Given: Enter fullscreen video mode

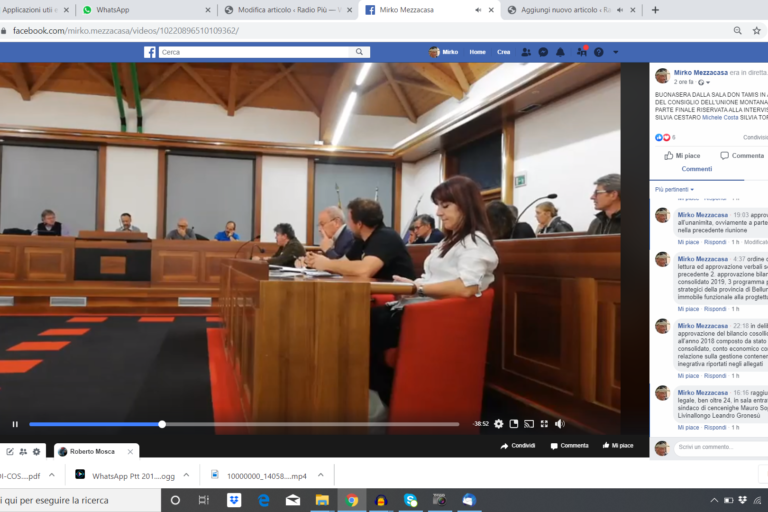Looking at the screenshot, I should coord(544,424).
